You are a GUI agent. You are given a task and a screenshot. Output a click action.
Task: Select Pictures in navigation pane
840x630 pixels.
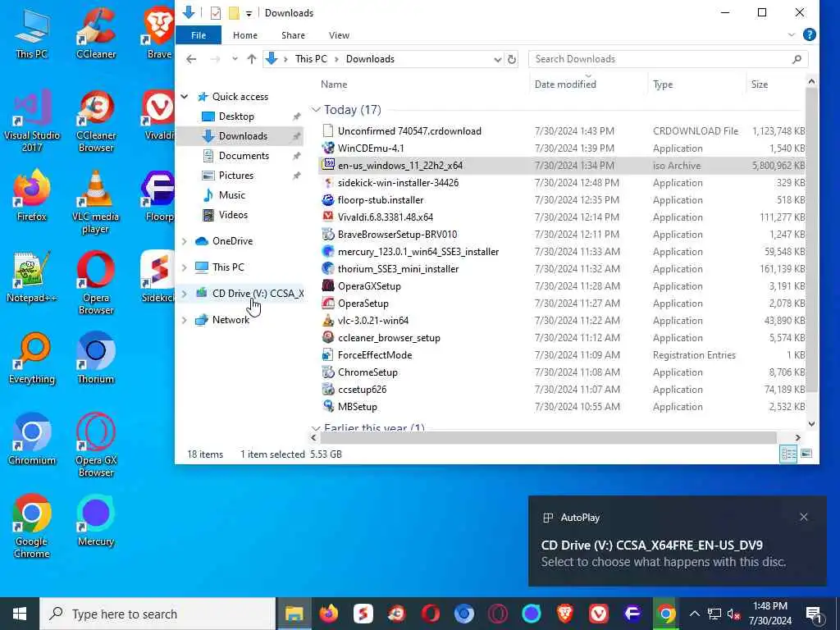pyautogui.click(x=235, y=176)
